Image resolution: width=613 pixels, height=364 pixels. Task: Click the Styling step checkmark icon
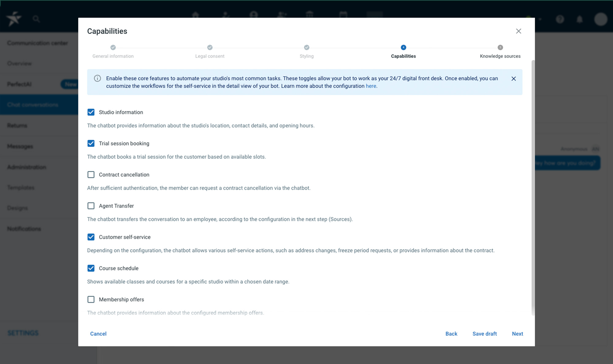coord(307,47)
